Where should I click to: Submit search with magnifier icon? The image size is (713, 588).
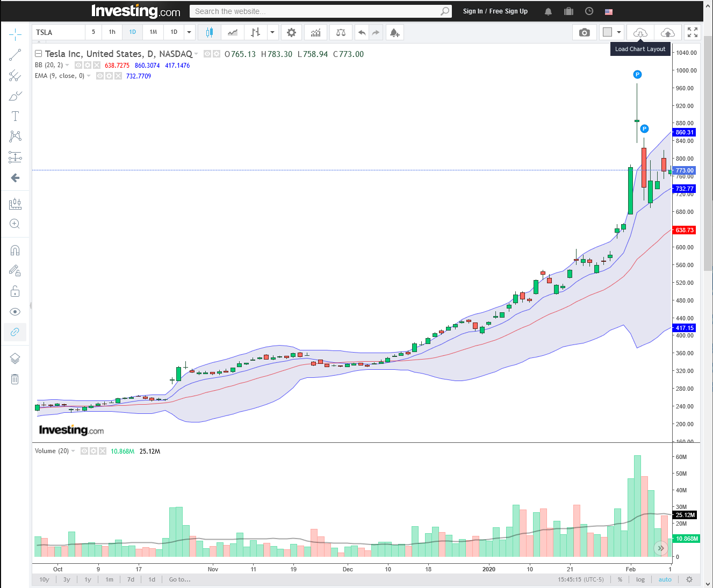[x=445, y=11]
